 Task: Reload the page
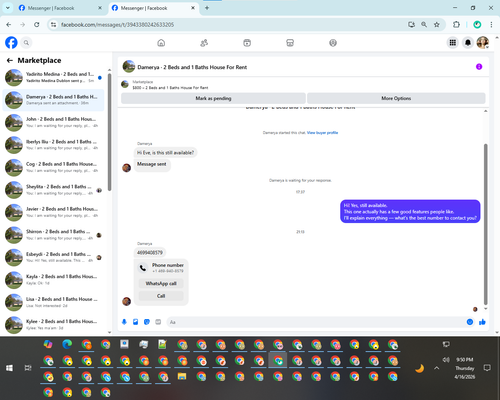click(37, 25)
